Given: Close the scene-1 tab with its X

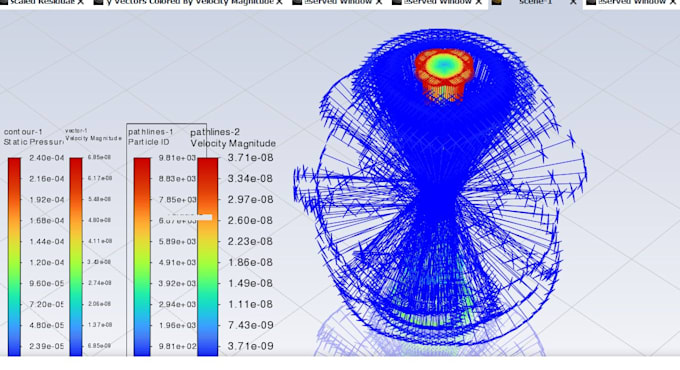Looking at the screenshot, I should point(572,2).
